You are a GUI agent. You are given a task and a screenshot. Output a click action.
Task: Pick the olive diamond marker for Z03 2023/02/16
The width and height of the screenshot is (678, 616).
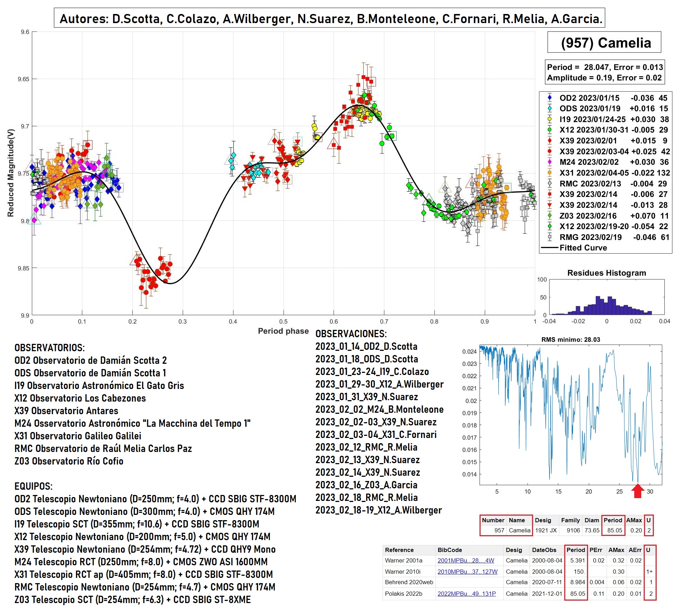pos(550,216)
